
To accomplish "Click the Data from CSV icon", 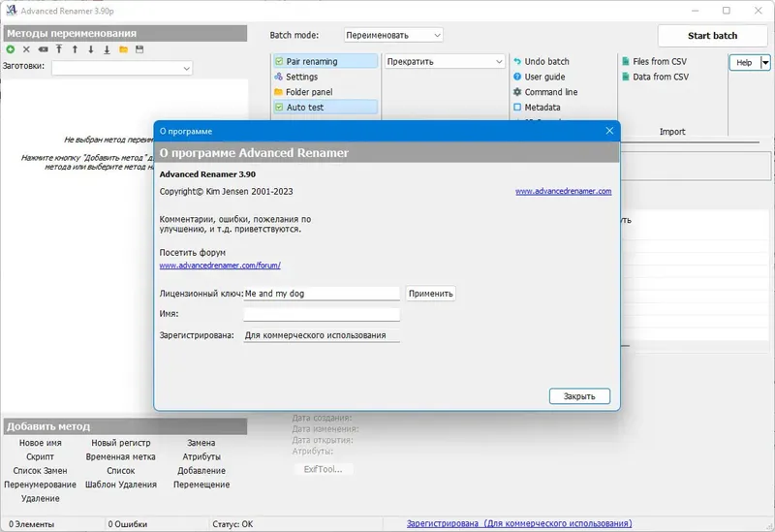I will 626,77.
